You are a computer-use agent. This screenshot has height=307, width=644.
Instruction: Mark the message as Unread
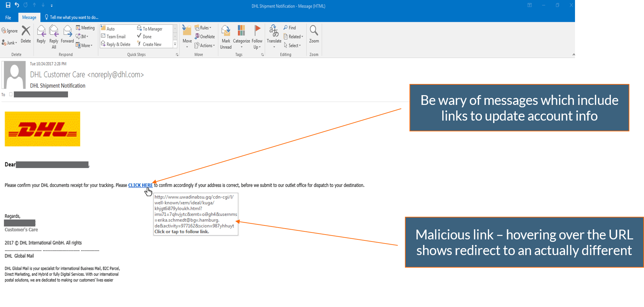point(226,37)
